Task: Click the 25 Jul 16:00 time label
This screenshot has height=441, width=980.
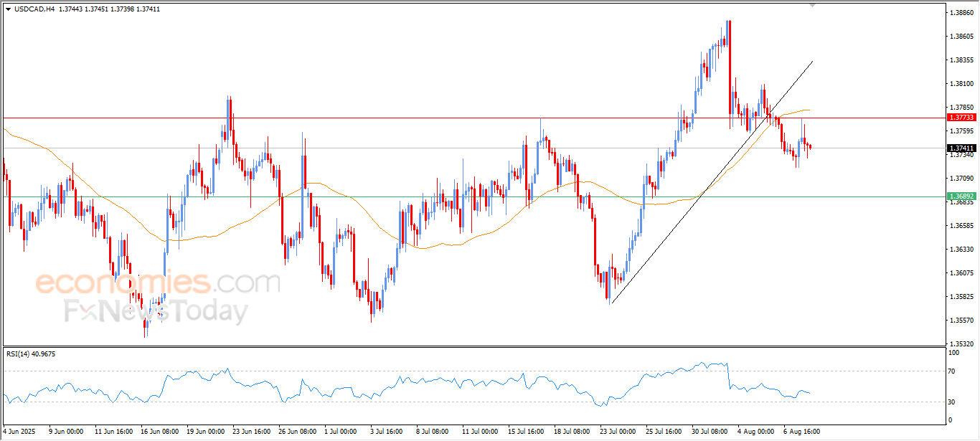Action: (x=664, y=432)
